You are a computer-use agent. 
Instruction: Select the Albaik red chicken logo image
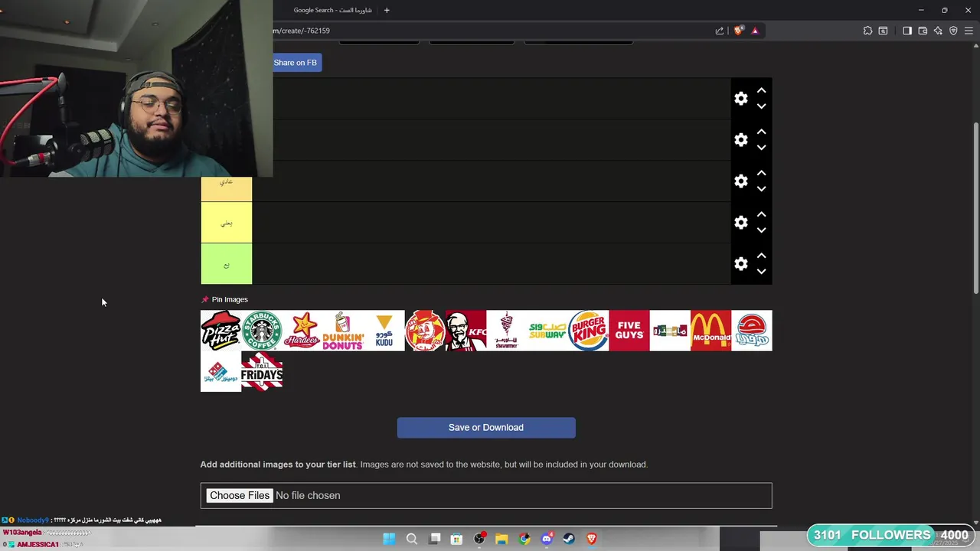(x=425, y=331)
